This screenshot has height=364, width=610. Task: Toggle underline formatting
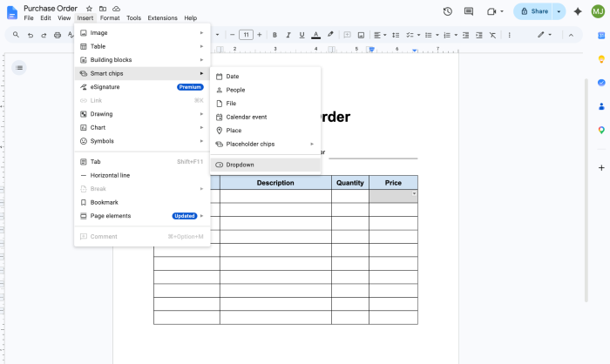pos(302,35)
